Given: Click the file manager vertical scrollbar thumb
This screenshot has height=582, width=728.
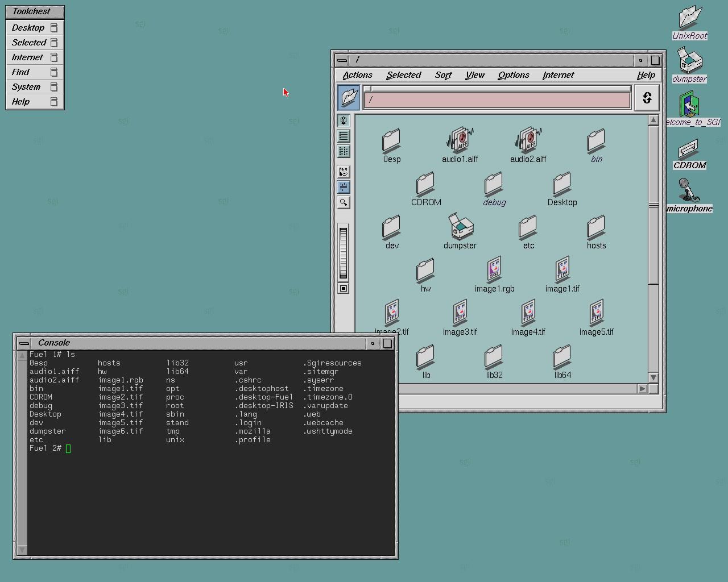Looking at the screenshot, I should tap(653, 205).
